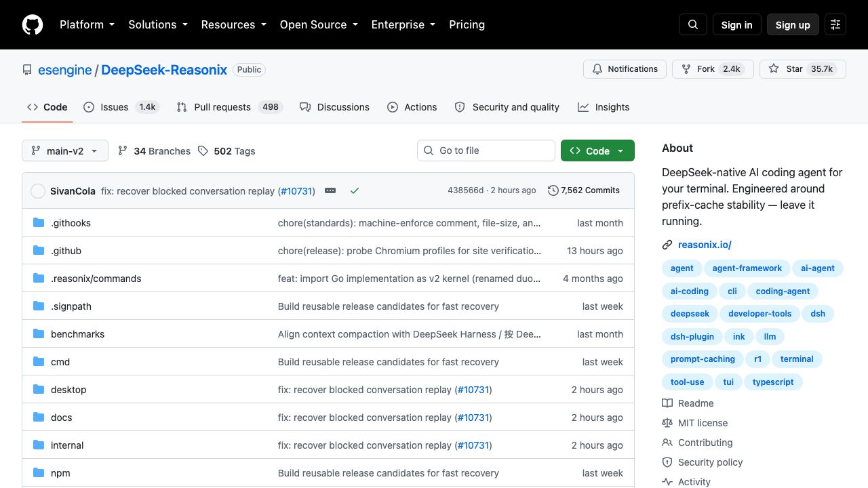The image size is (868, 488).
Task: Star the repository
Action: (803, 69)
